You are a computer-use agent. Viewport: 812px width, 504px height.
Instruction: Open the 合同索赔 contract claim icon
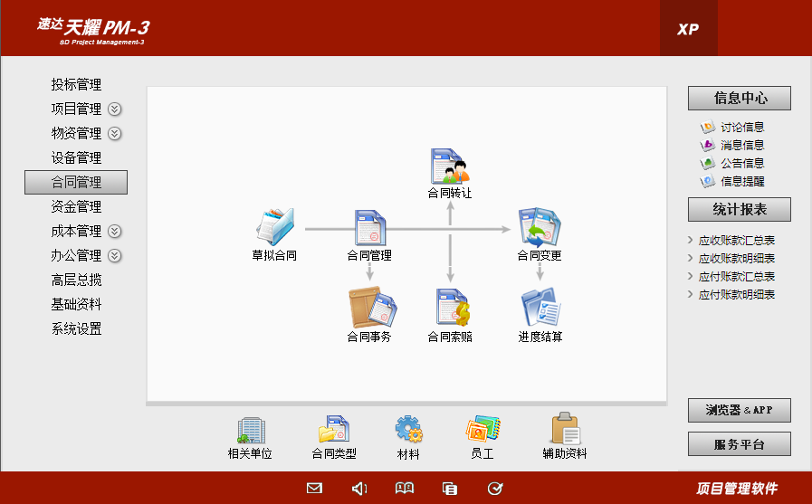click(450, 308)
